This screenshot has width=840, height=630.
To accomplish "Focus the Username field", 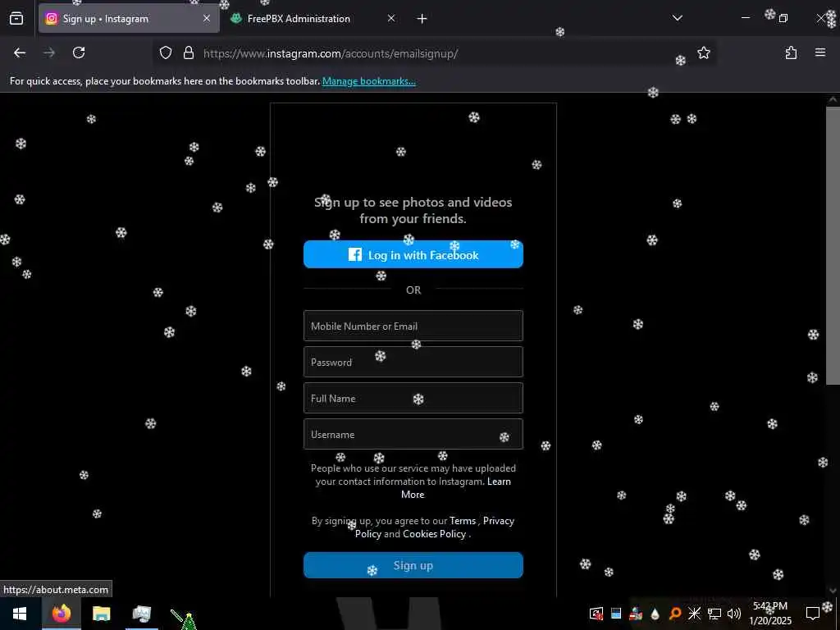I will pyautogui.click(x=413, y=434).
